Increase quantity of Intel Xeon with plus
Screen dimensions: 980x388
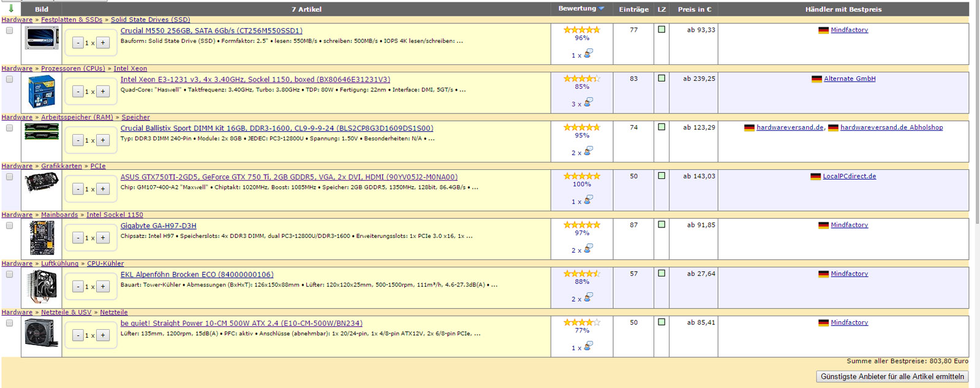(x=103, y=91)
